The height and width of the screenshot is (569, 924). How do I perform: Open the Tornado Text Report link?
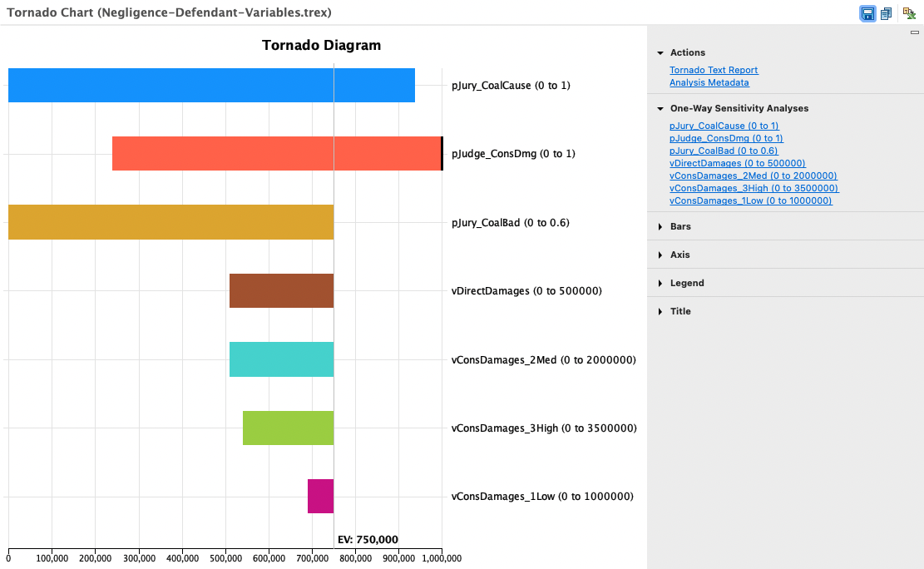[x=714, y=70]
